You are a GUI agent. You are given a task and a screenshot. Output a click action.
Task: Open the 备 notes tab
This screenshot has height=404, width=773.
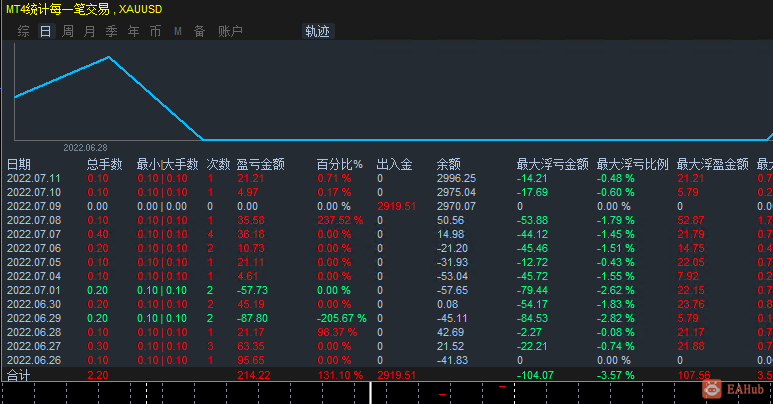pos(199,32)
